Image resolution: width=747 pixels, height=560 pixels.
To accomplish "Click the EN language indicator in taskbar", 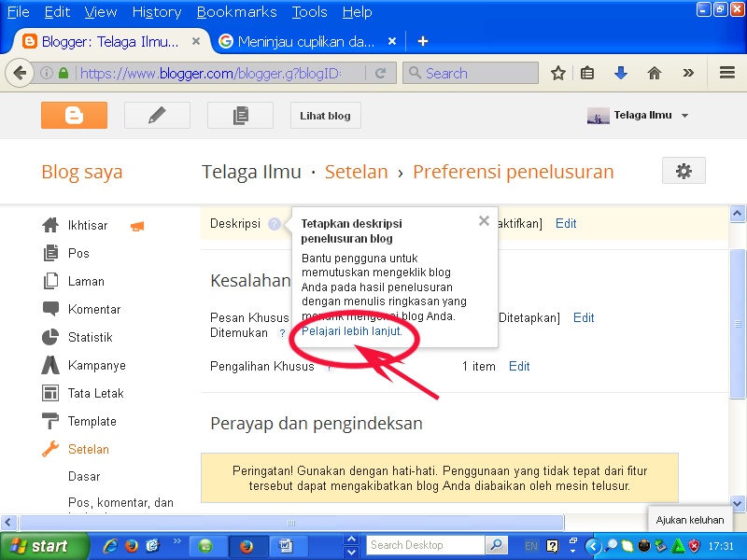I will point(530,546).
